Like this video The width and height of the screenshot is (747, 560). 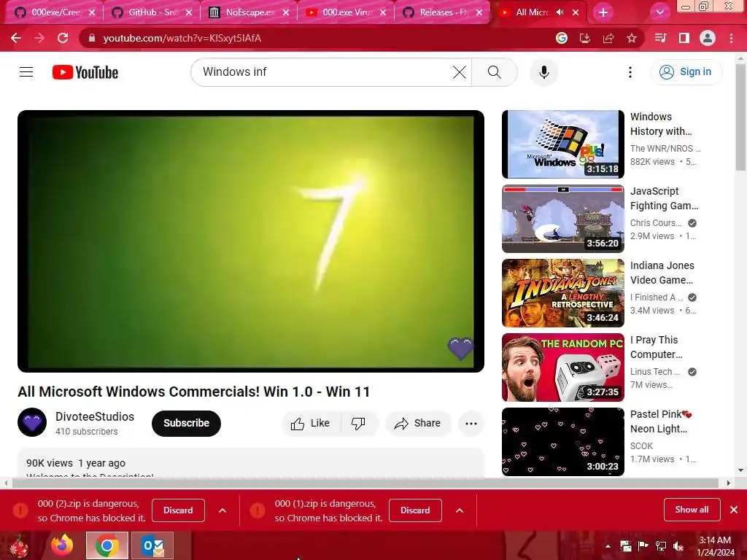[x=311, y=424]
